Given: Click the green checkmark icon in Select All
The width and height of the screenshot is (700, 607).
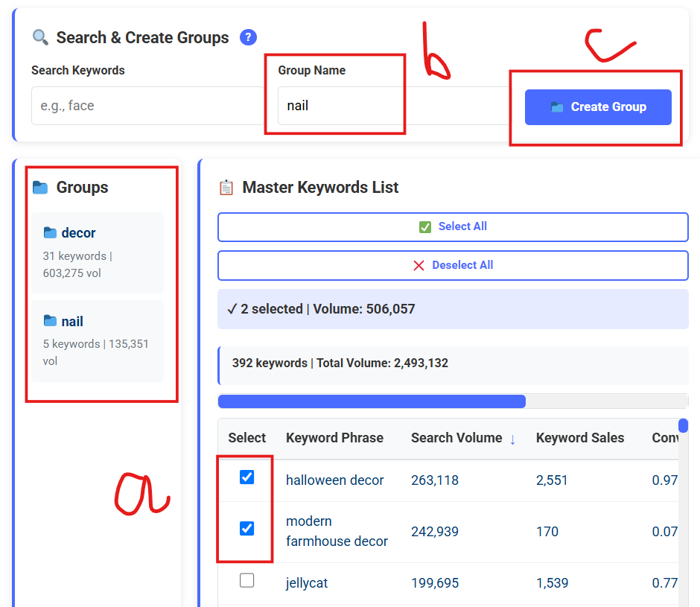Looking at the screenshot, I should coord(425,227).
